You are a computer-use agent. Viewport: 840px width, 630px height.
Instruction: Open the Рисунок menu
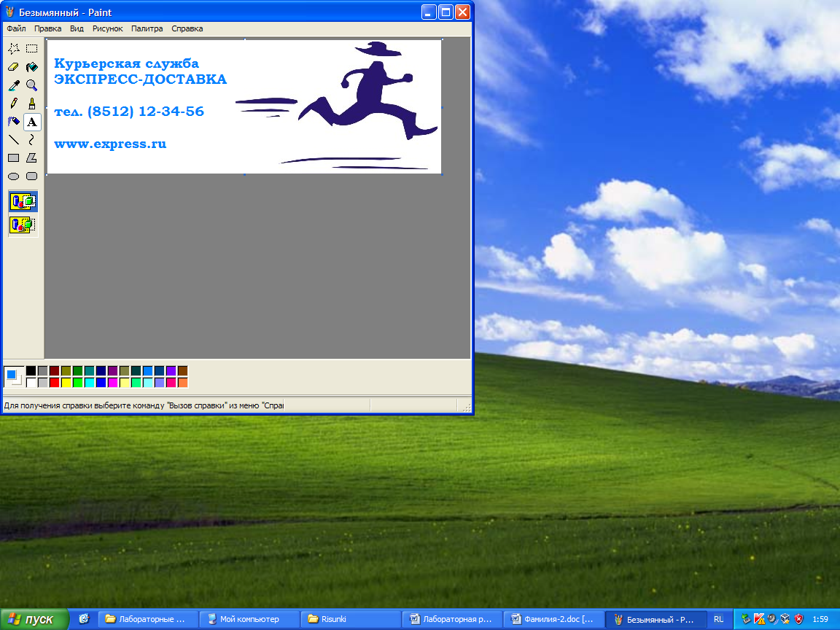pyautogui.click(x=108, y=28)
